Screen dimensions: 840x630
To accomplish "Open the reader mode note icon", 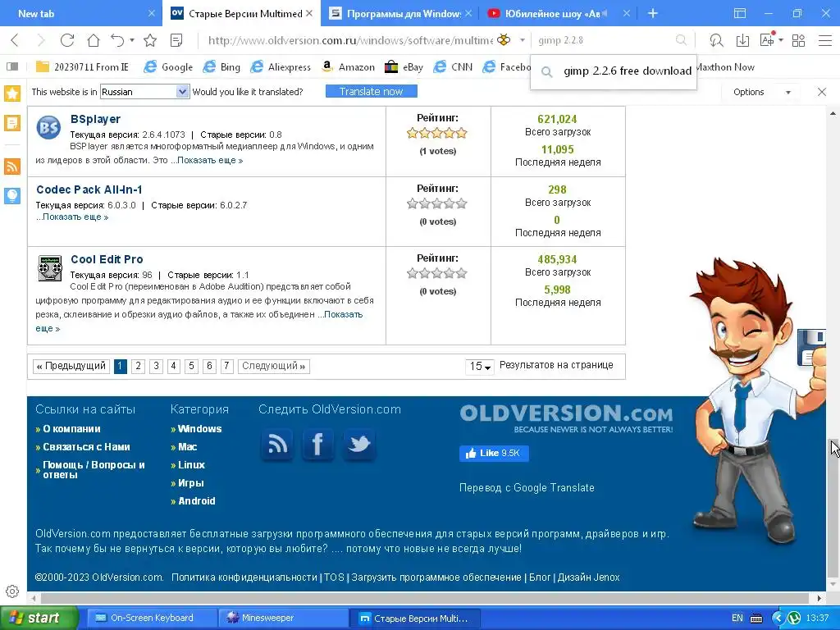I will tap(176, 40).
